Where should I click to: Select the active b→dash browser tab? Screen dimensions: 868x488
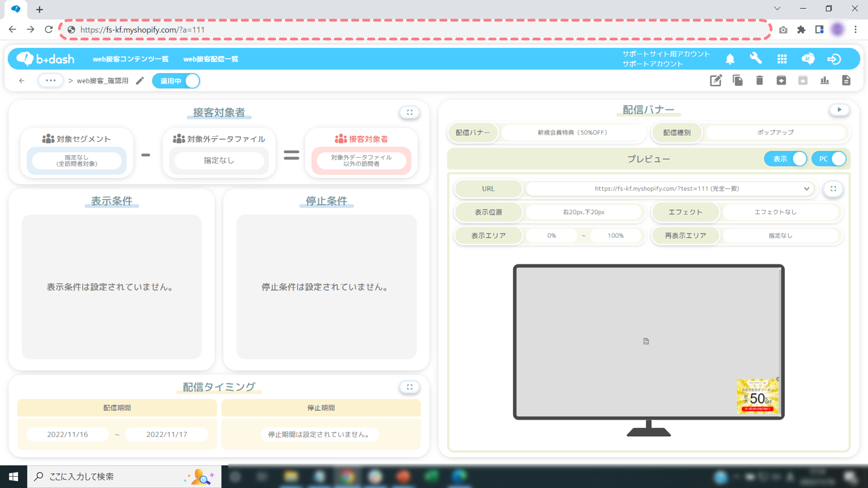[x=16, y=9]
